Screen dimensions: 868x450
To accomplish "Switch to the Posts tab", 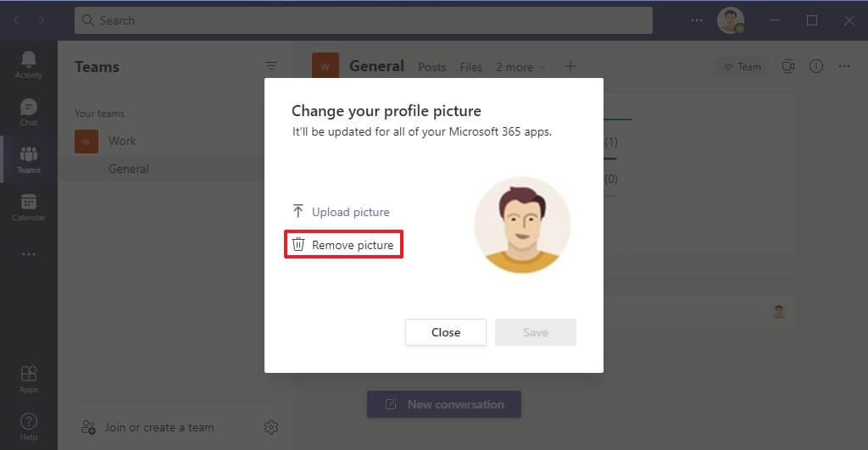I will pyautogui.click(x=431, y=67).
